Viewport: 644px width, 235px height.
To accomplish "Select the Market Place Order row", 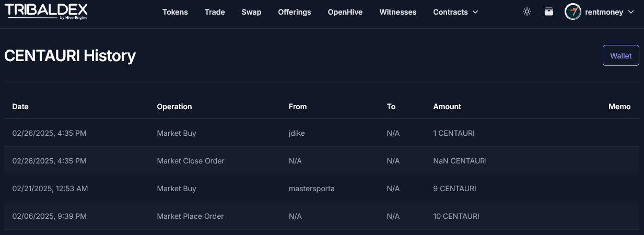I will pyautogui.click(x=190, y=216).
